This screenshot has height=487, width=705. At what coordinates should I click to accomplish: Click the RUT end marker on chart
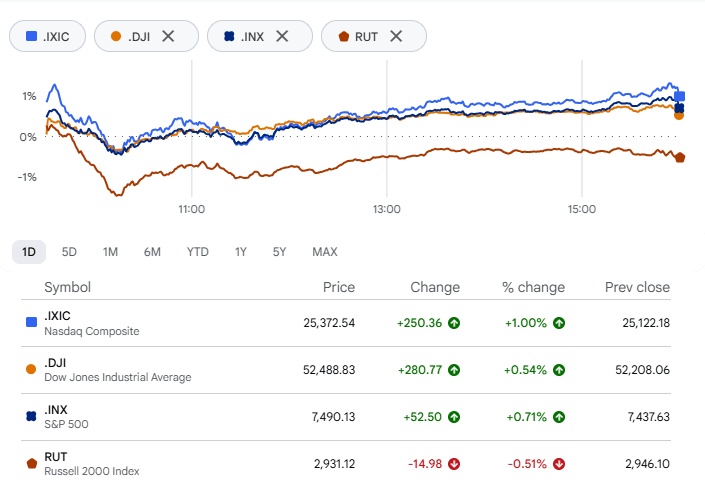coord(680,157)
